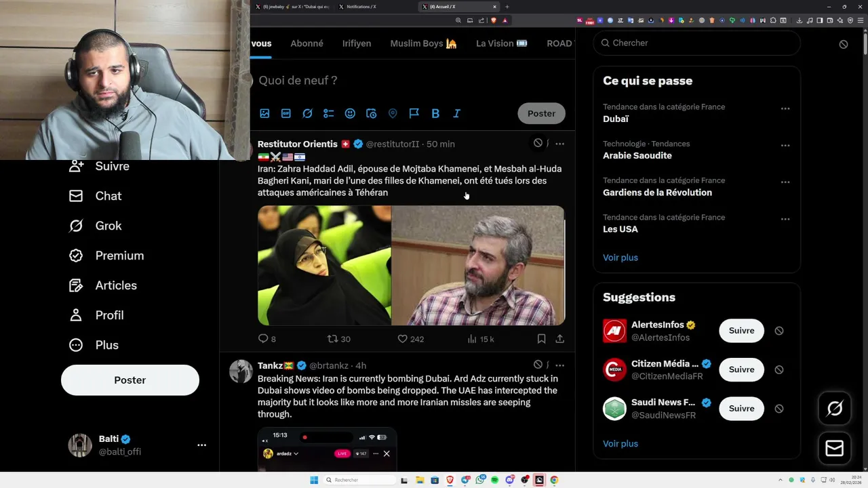Click Voir plus under Suggestions
The height and width of the screenshot is (488, 868).
pos(620,444)
